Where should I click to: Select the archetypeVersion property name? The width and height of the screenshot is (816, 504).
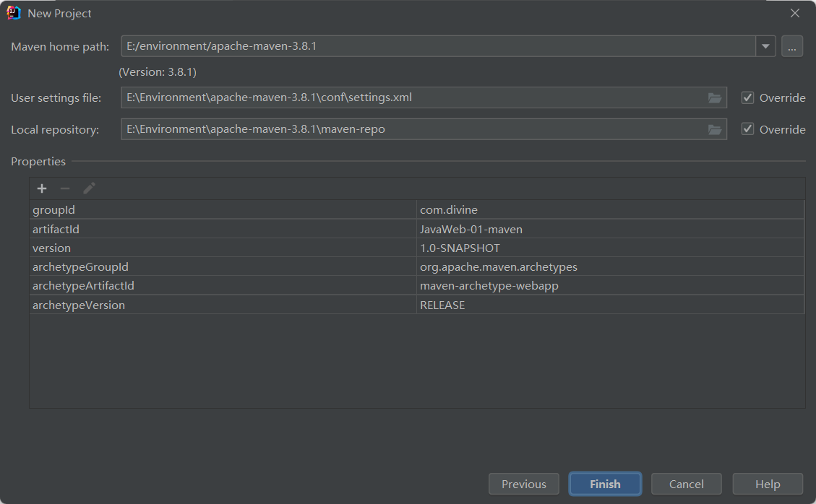click(x=79, y=305)
